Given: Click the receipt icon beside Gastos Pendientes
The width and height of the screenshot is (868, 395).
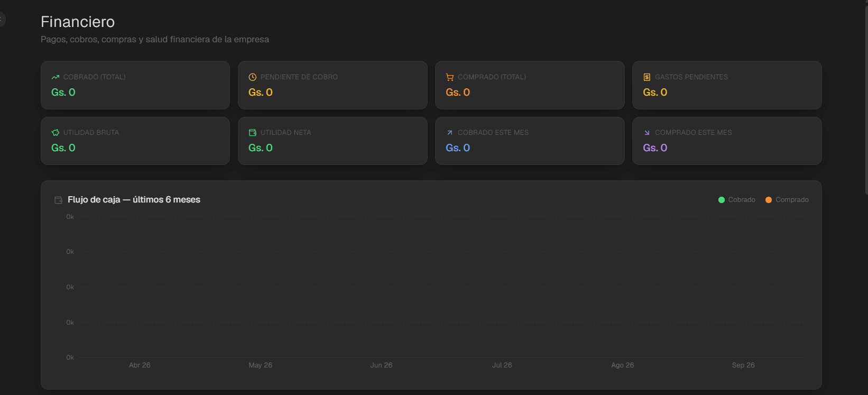Looking at the screenshot, I should [647, 77].
